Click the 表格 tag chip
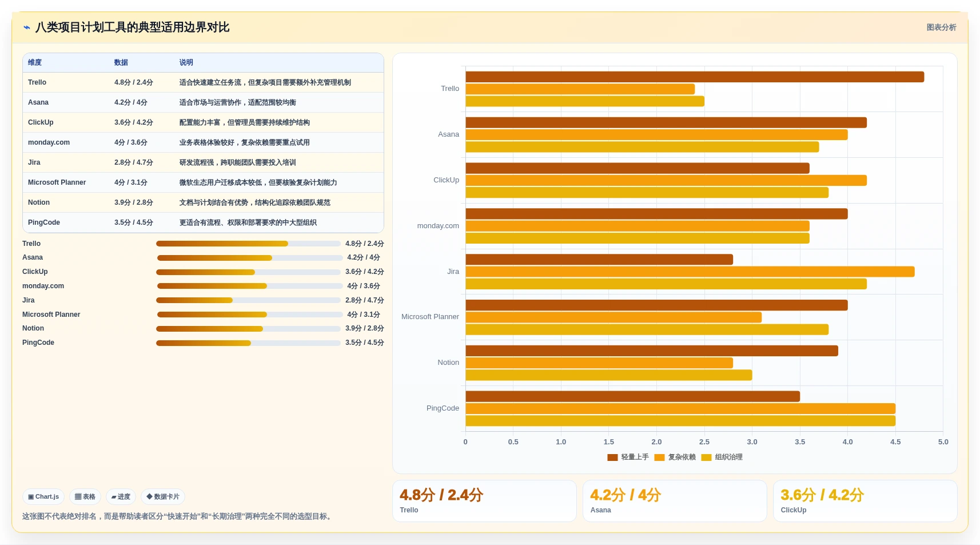980x545 pixels. (x=85, y=497)
